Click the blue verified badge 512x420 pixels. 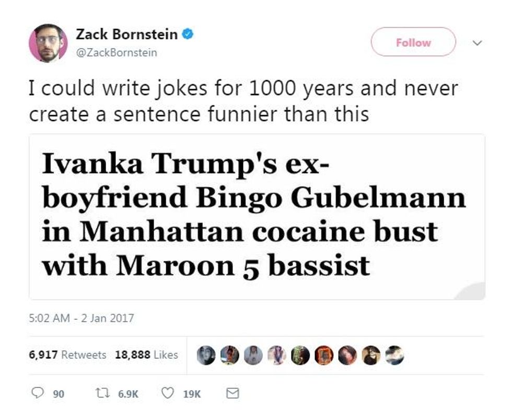[x=188, y=35]
